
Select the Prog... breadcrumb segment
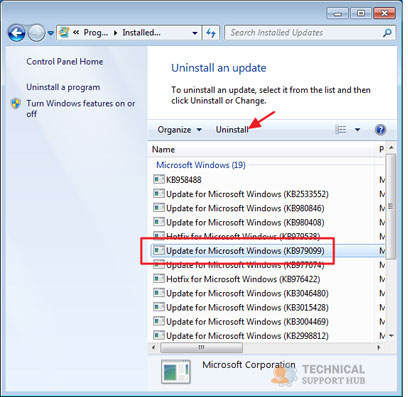click(95, 33)
